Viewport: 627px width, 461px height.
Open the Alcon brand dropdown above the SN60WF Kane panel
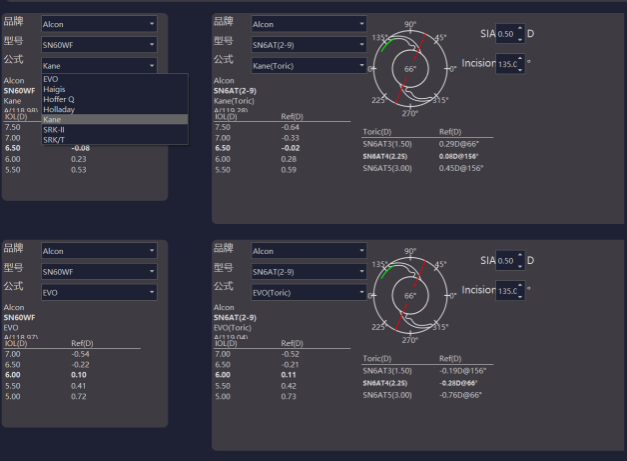pyautogui.click(x=99, y=23)
